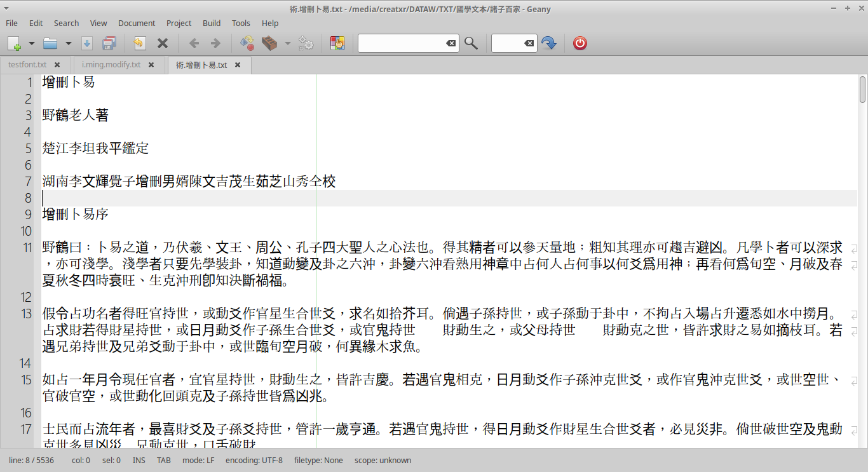This screenshot has height=472, width=868.
Task: Jump to line with the blue arrow button
Action: pos(548,43)
